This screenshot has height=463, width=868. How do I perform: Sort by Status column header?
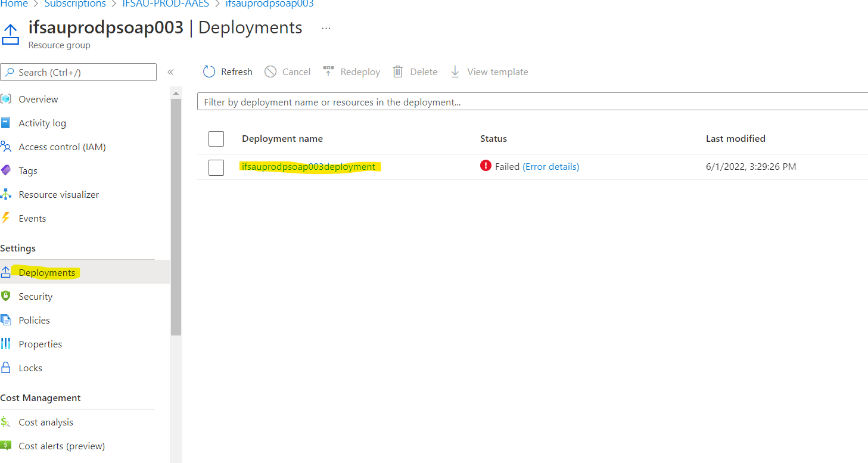[x=493, y=138]
